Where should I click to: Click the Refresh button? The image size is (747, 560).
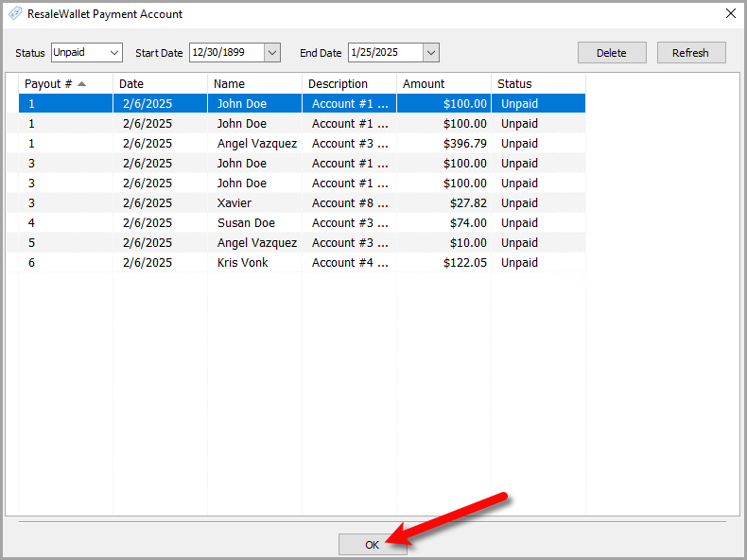point(691,52)
